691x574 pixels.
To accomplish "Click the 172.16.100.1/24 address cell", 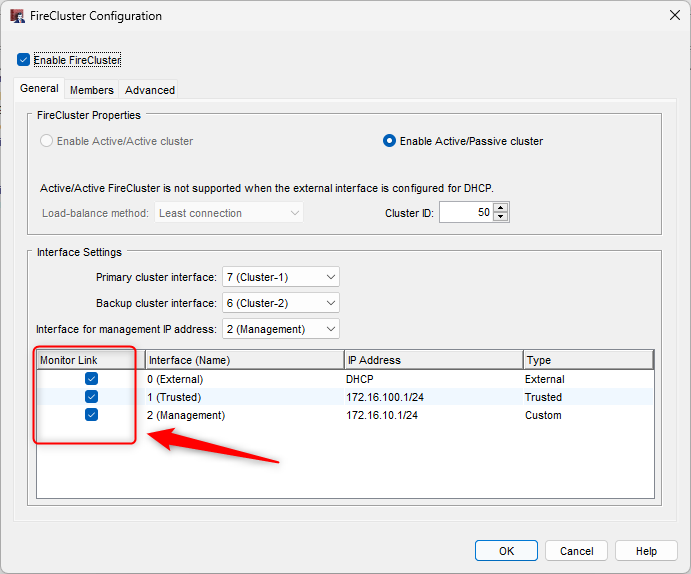I will tap(385, 397).
